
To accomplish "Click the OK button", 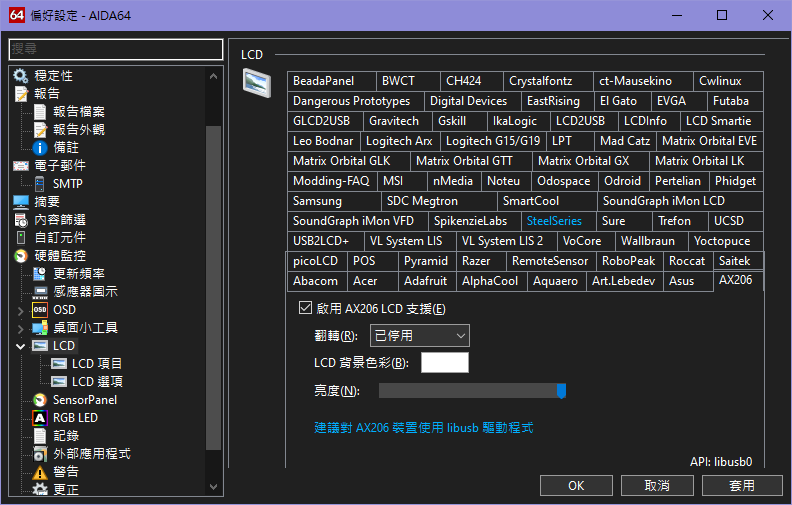I will [x=576, y=486].
